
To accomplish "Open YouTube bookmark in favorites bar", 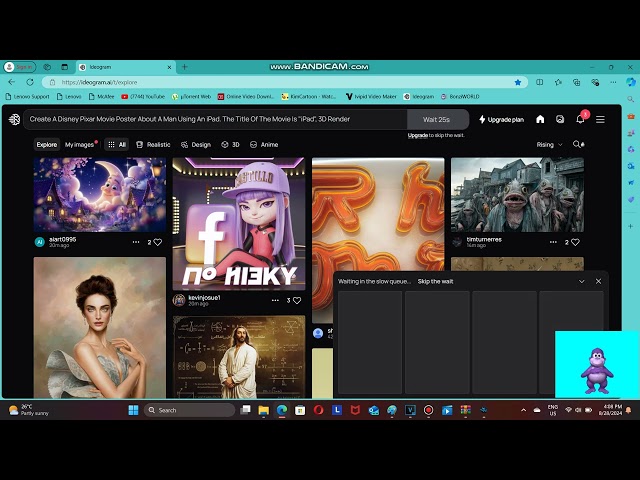I will click(x=143, y=97).
